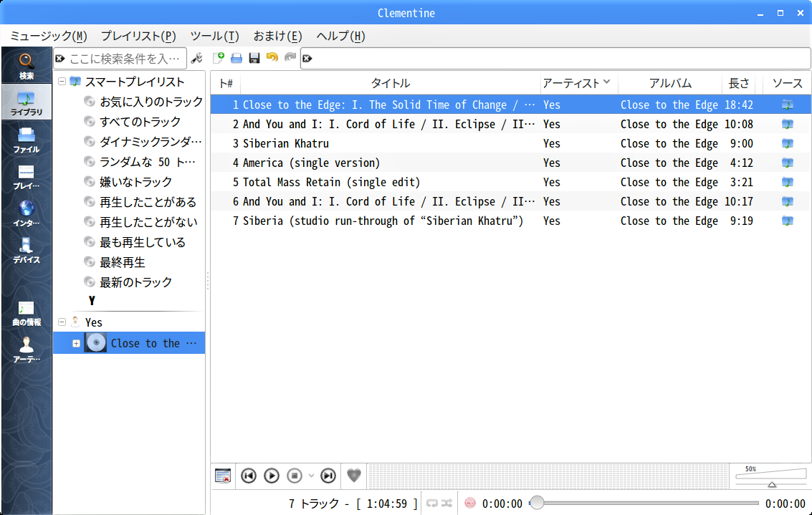
Task: Sort by the ソース column header
Action: point(787,83)
